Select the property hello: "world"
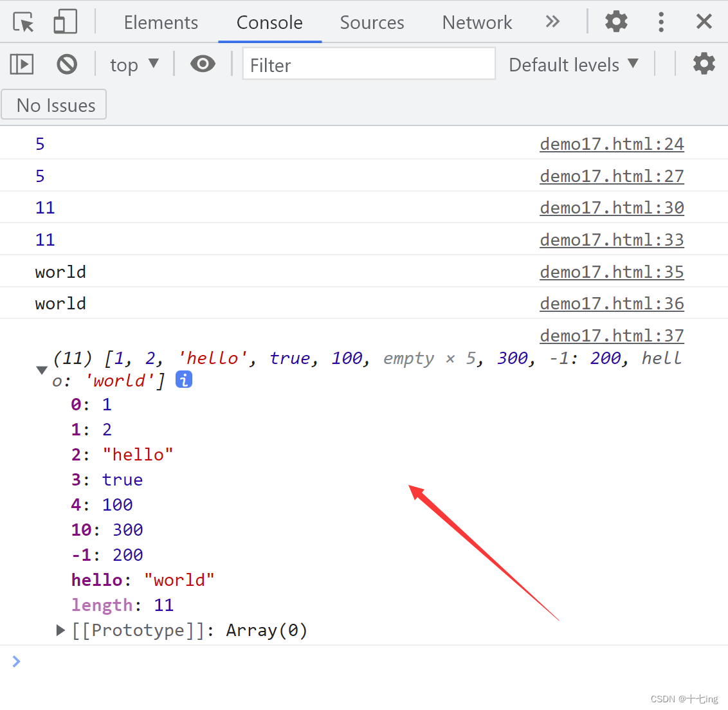The width and height of the screenshot is (728, 710). point(143,580)
